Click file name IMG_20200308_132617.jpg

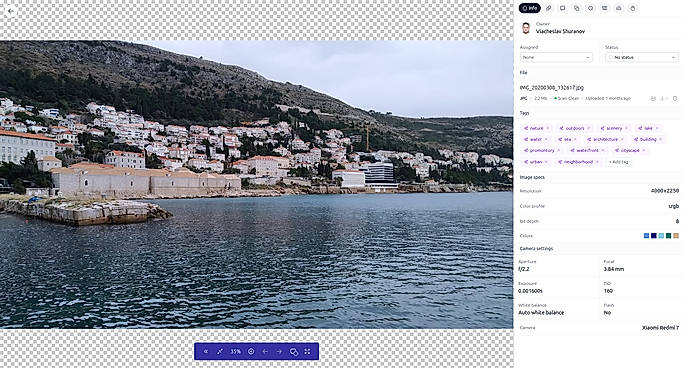click(x=551, y=88)
